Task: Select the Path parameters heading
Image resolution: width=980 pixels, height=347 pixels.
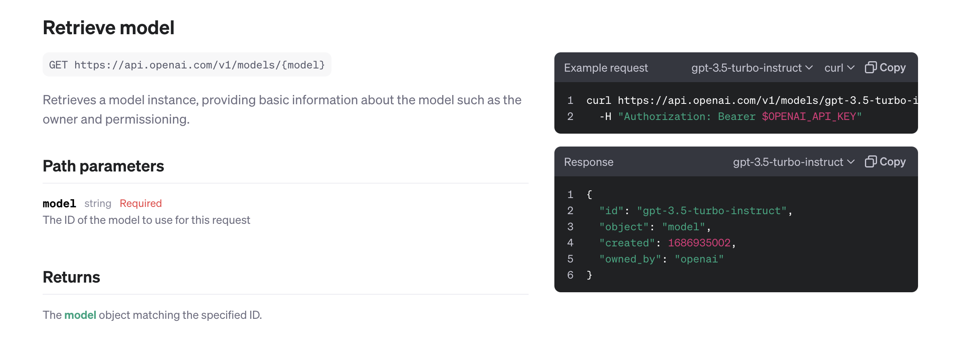Action: tap(103, 166)
